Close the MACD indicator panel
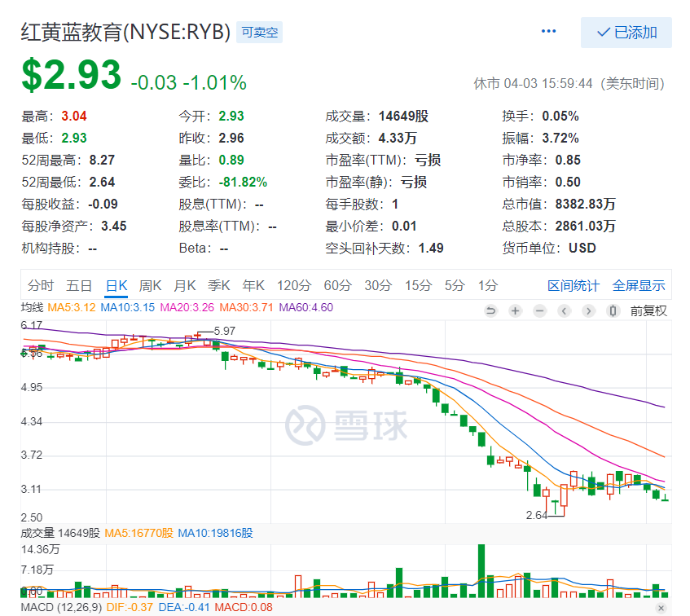The image size is (690, 616). click(x=661, y=608)
